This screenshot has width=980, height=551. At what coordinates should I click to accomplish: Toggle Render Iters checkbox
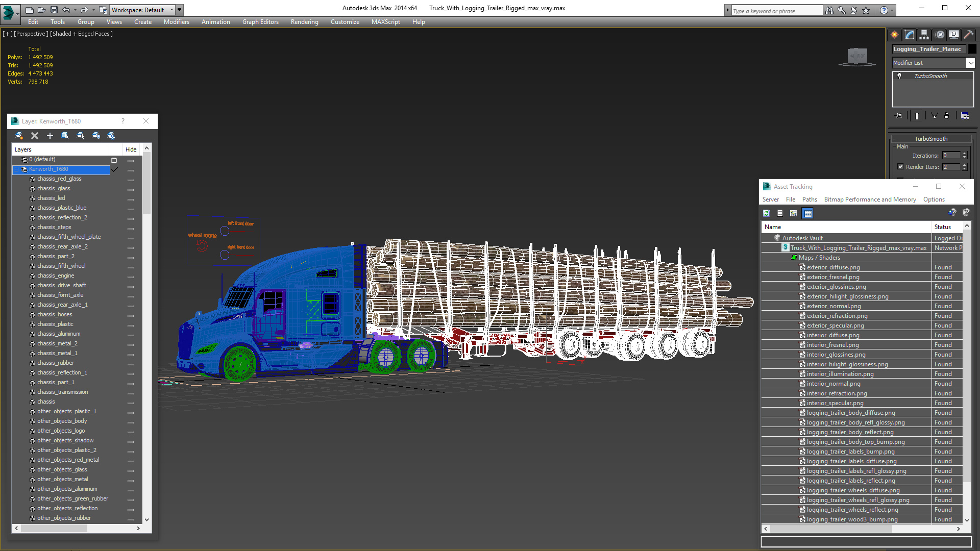[x=901, y=167]
